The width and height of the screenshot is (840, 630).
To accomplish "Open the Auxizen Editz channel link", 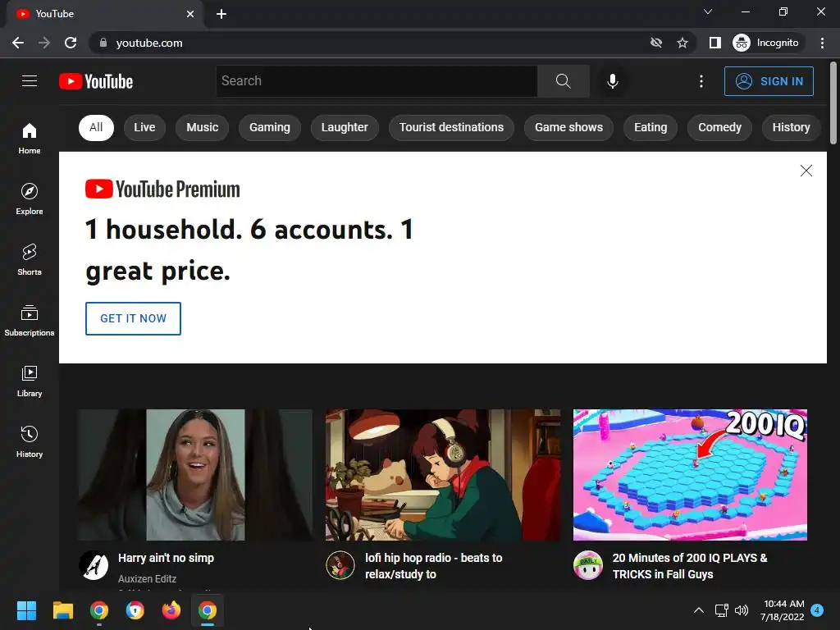I will point(147,579).
